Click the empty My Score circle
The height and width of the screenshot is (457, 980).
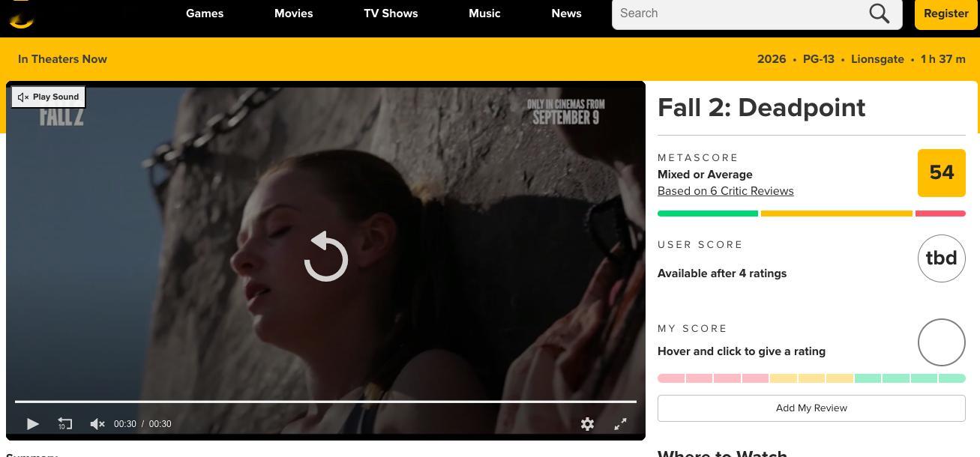(942, 342)
